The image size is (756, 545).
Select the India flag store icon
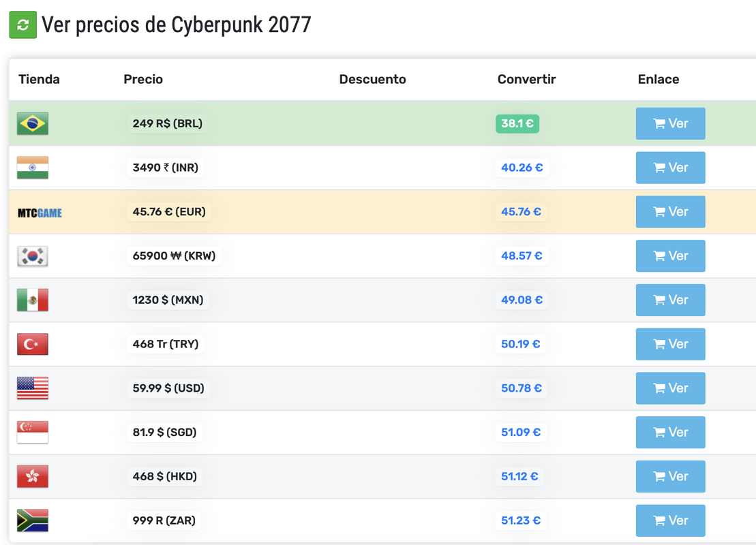(32, 168)
